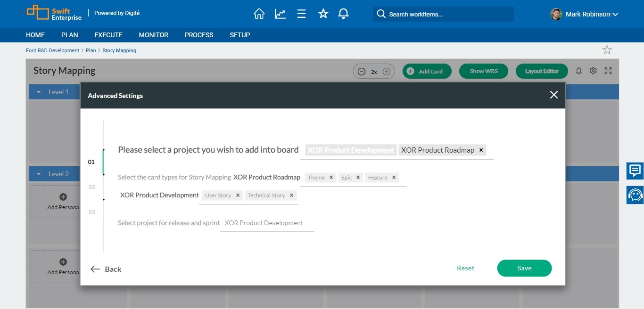The image size is (644, 309).
Task: Go Back in the dialog
Action: point(106,269)
